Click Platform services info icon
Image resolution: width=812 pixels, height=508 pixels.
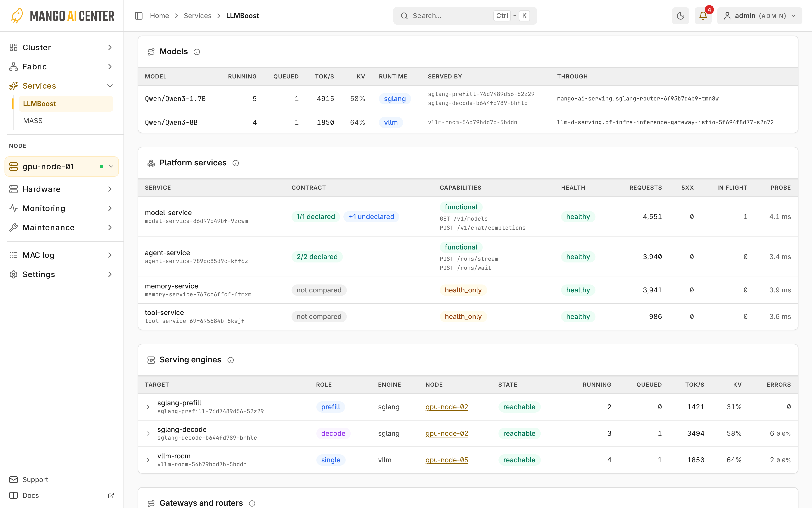tap(236, 163)
